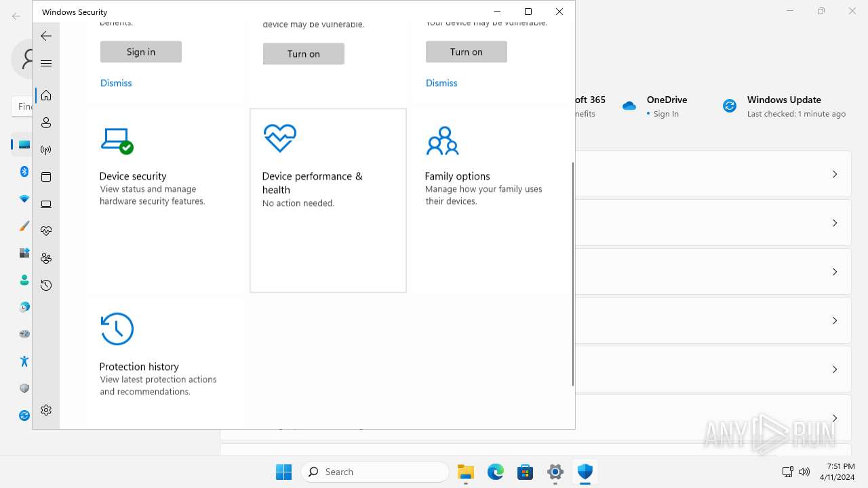Screen dimensions: 868x488
Task: Click the Device security tile icon
Action: coord(117,141)
